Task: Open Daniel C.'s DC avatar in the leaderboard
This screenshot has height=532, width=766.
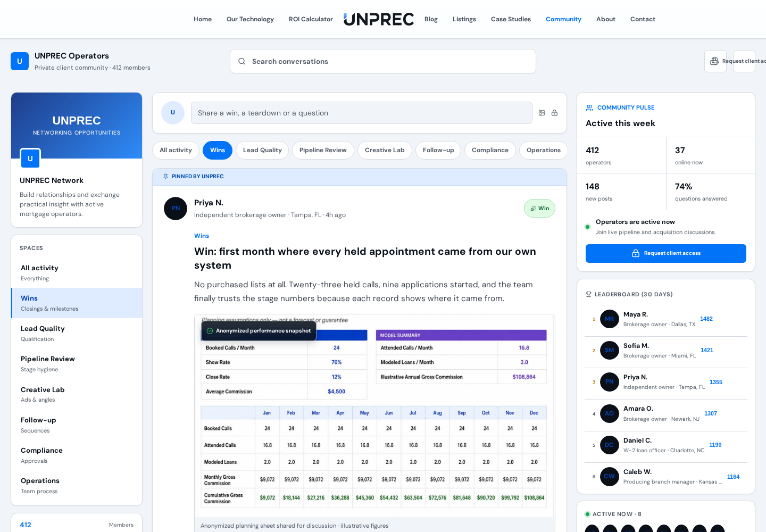Action: (610, 445)
